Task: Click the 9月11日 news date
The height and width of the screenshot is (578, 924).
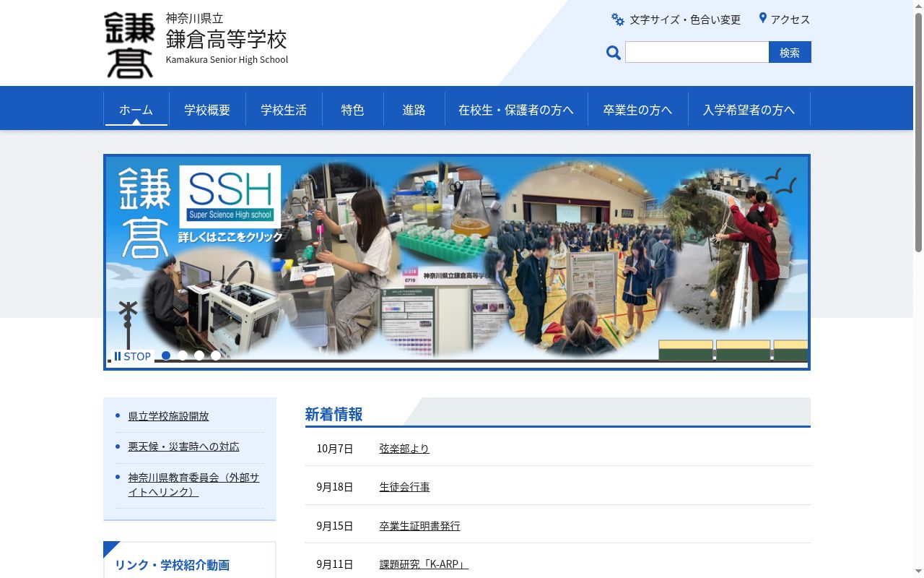Action: 335,564
